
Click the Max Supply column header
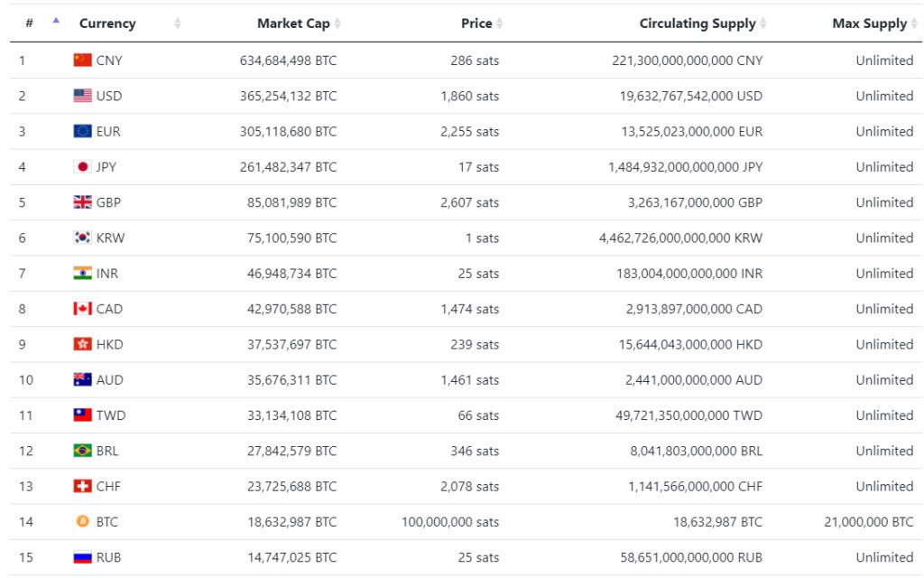point(869,23)
